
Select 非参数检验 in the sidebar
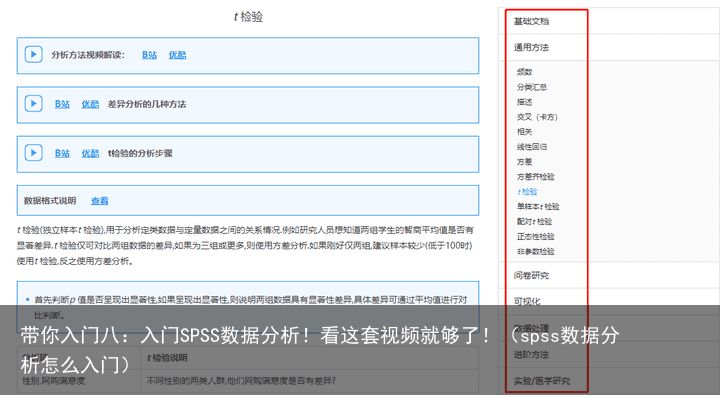[x=535, y=251]
